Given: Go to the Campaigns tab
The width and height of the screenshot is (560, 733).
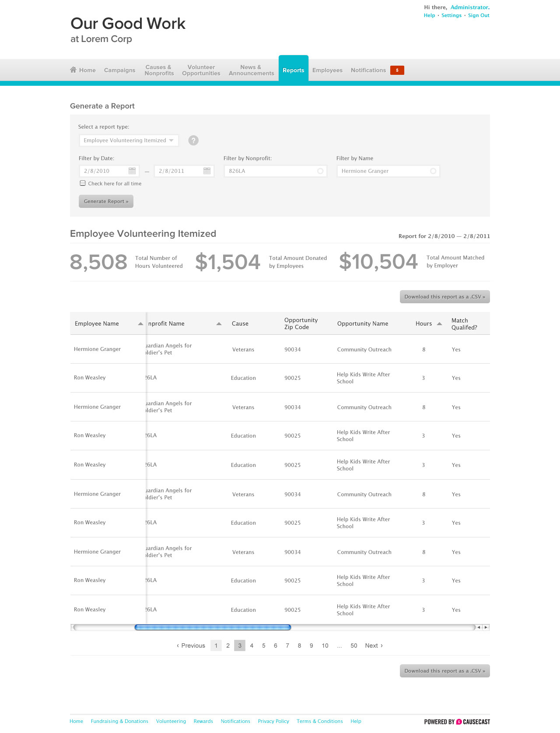Looking at the screenshot, I should coord(119,70).
